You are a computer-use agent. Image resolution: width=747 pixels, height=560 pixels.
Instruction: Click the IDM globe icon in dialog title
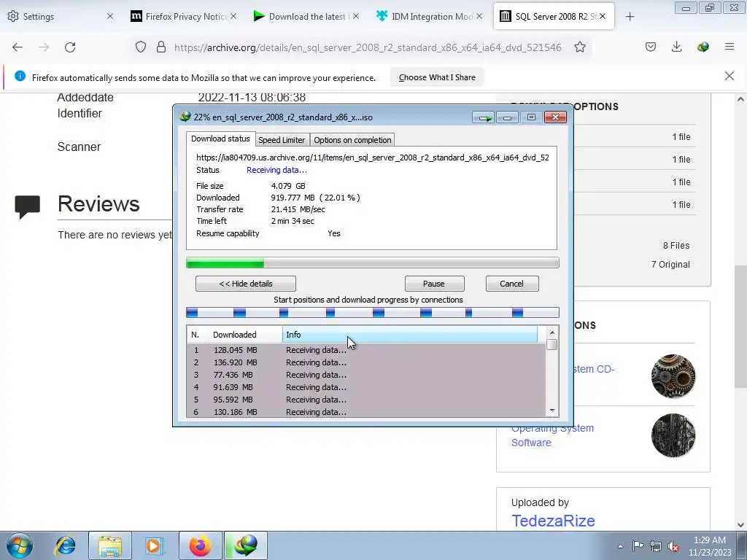[185, 117]
